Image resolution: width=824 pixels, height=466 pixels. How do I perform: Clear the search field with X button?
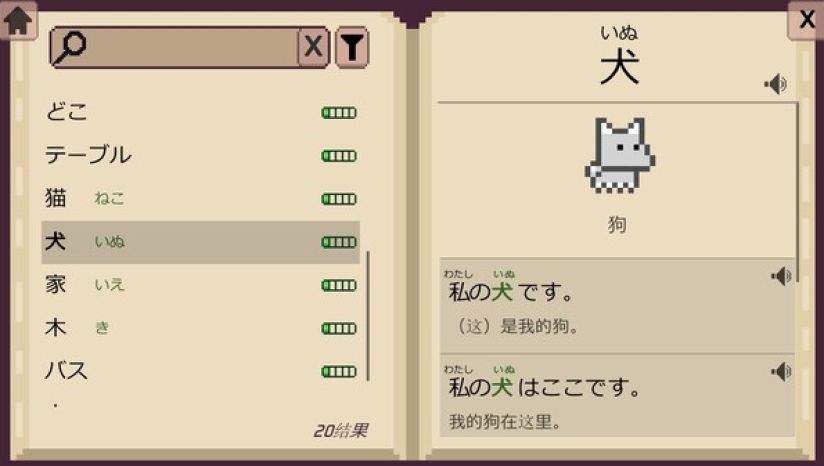(314, 47)
